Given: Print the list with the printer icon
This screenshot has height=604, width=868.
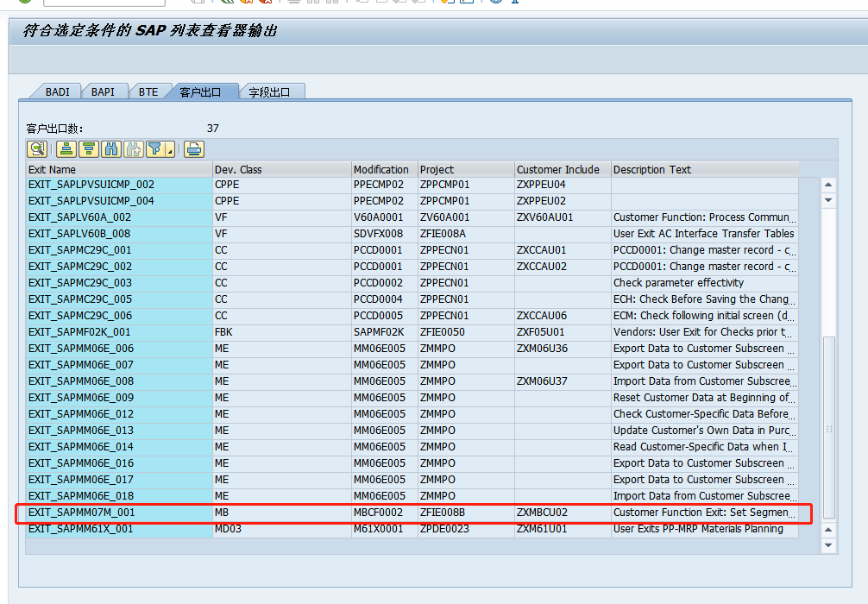Looking at the screenshot, I should [193, 148].
